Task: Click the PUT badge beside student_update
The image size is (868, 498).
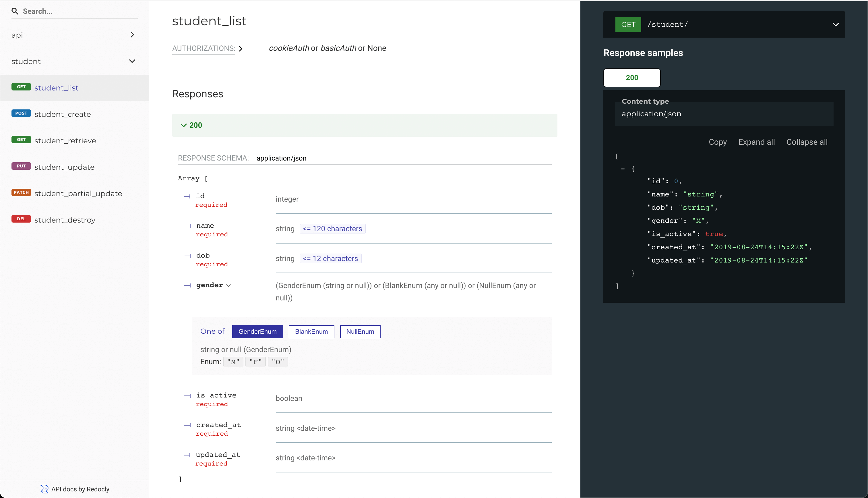Action: coord(21,166)
